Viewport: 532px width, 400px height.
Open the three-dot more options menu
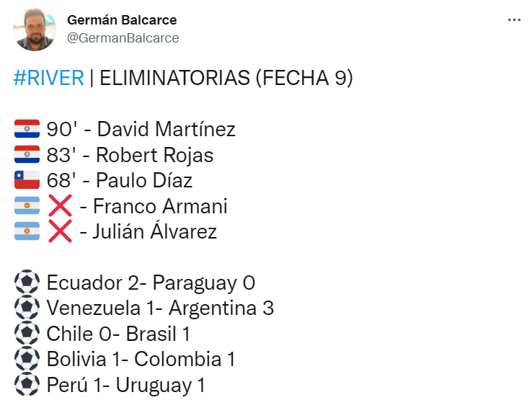coord(514,20)
